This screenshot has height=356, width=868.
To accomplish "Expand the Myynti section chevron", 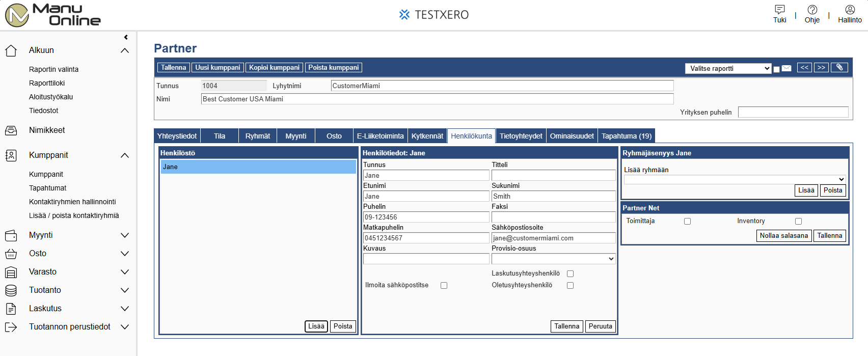I will (x=125, y=235).
